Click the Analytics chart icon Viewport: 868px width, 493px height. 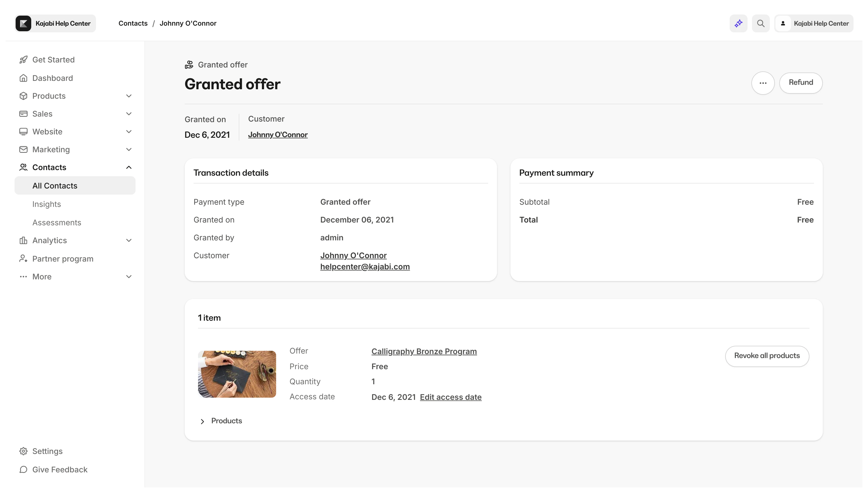23,240
